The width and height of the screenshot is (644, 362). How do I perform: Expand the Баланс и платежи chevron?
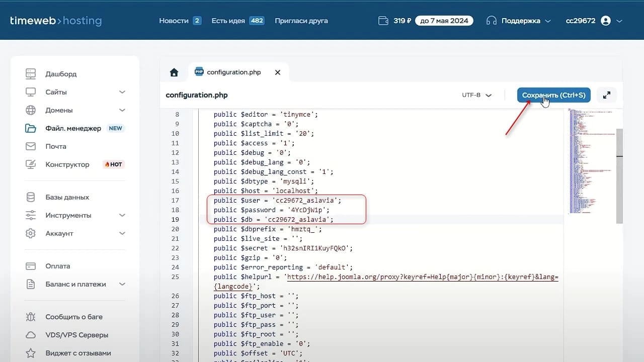[122, 284]
